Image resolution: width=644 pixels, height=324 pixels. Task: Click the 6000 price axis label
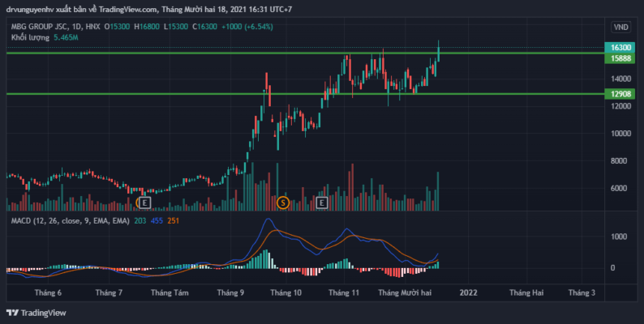(619, 189)
